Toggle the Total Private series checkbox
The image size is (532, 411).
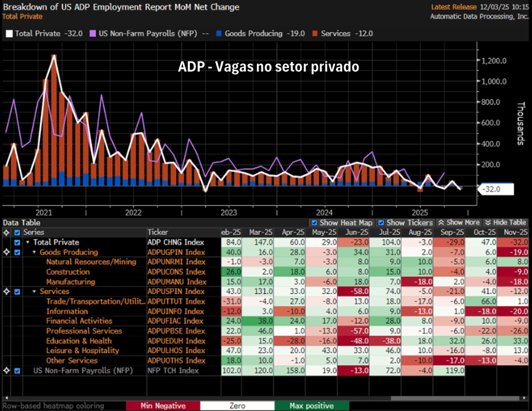(18, 242)
